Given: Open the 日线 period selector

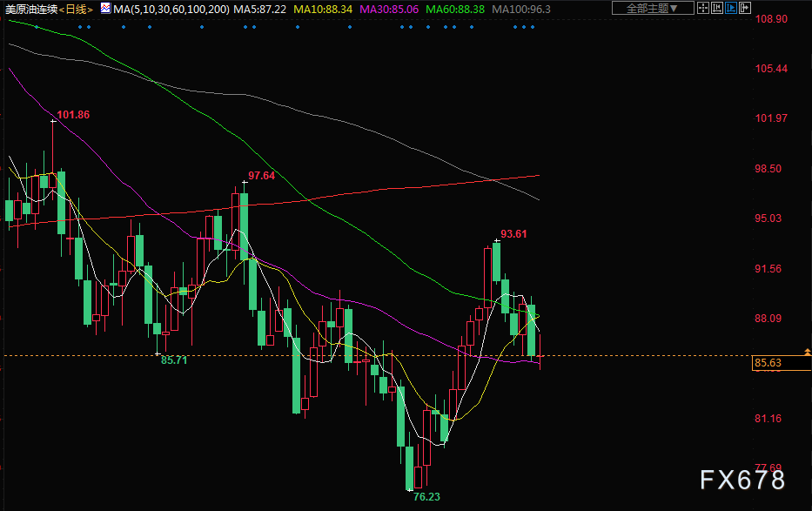Looking at the screenshot, I should 76,9.
